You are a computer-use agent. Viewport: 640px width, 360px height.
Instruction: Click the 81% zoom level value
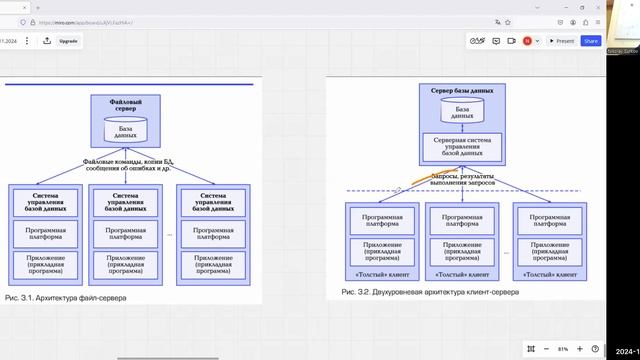563,349
